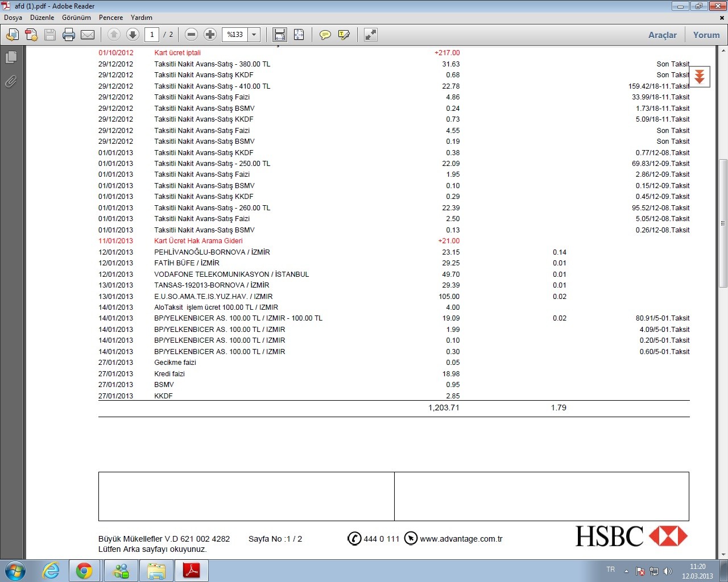Screen dimensions: 728x582
Task: Click '444 0 111' phone number text
Action: coord(382,539)
